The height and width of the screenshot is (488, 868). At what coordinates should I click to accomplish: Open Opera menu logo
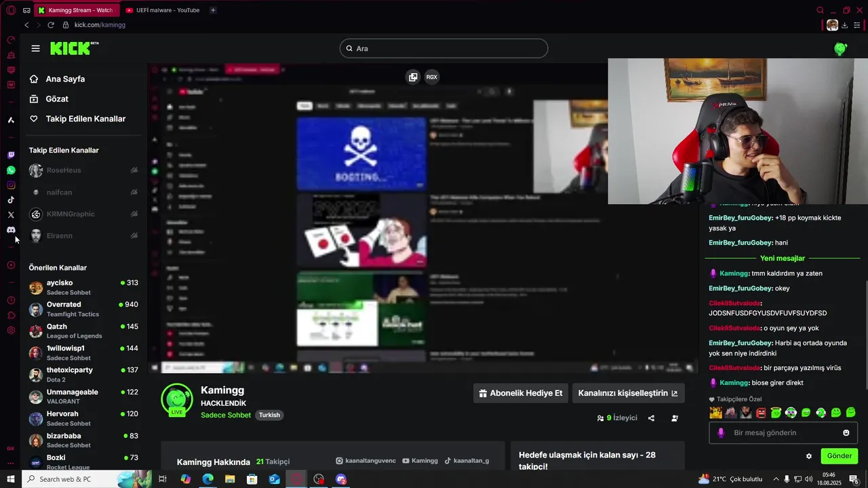[11, 10]
